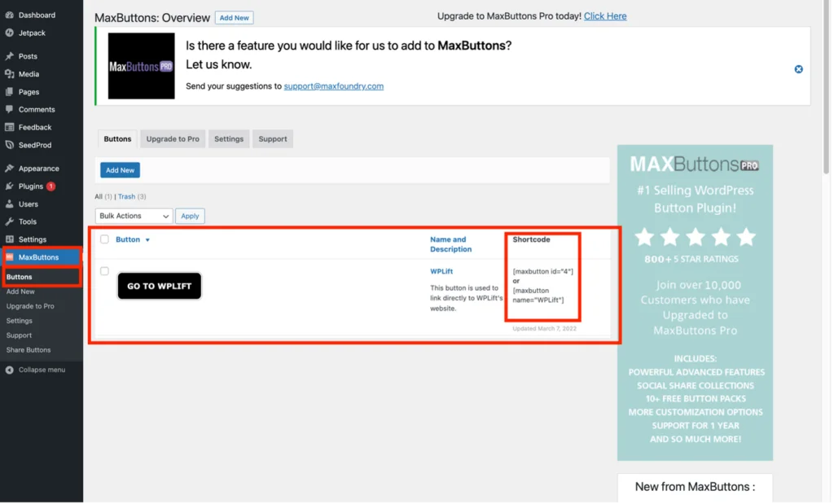Open Add New submenu item in sidebar
834x504 pixels.
[20, 291]
